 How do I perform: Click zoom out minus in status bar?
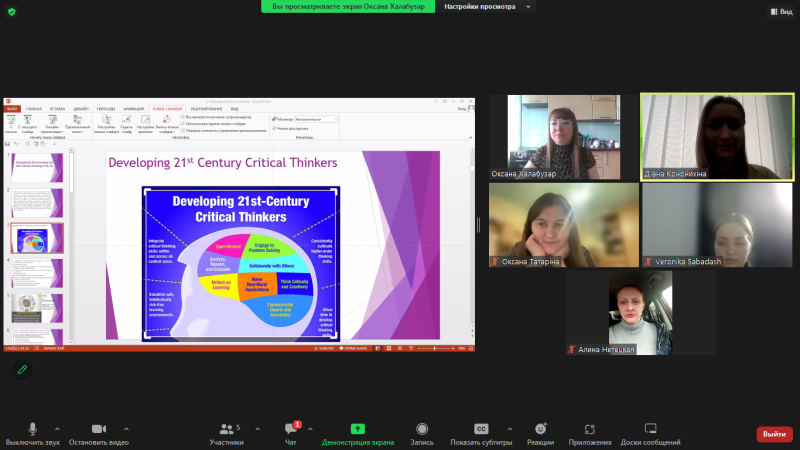(x=418, y=348)
